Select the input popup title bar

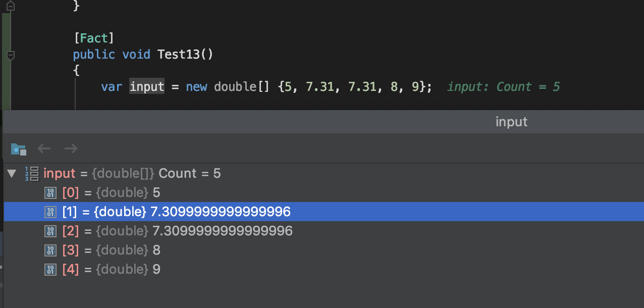(511, 121)
